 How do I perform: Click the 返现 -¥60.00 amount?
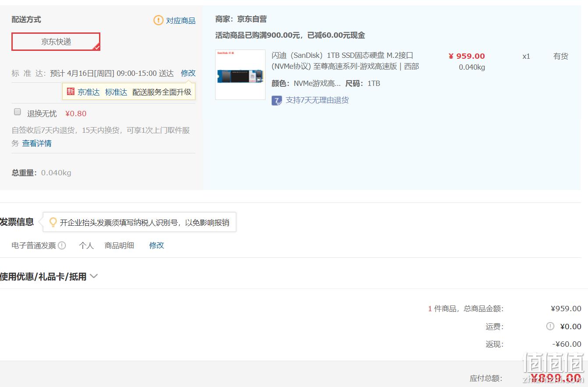tap(567, 344)
